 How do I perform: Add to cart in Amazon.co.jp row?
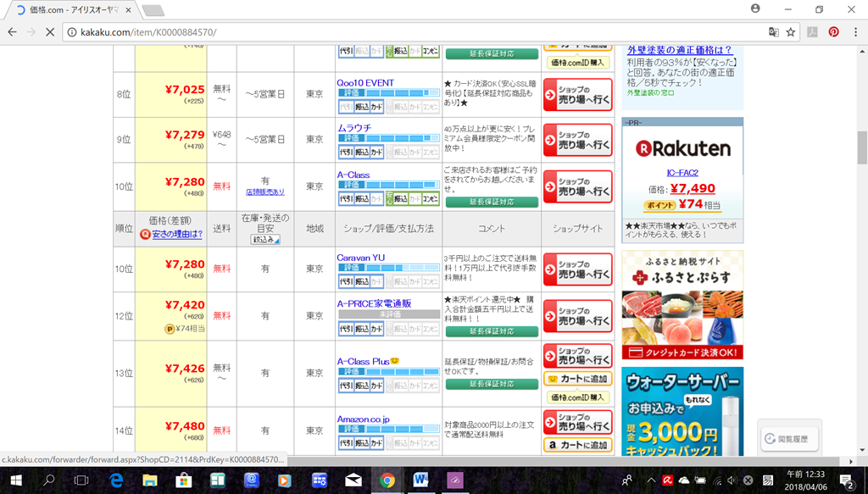click(x=578, y=445)
